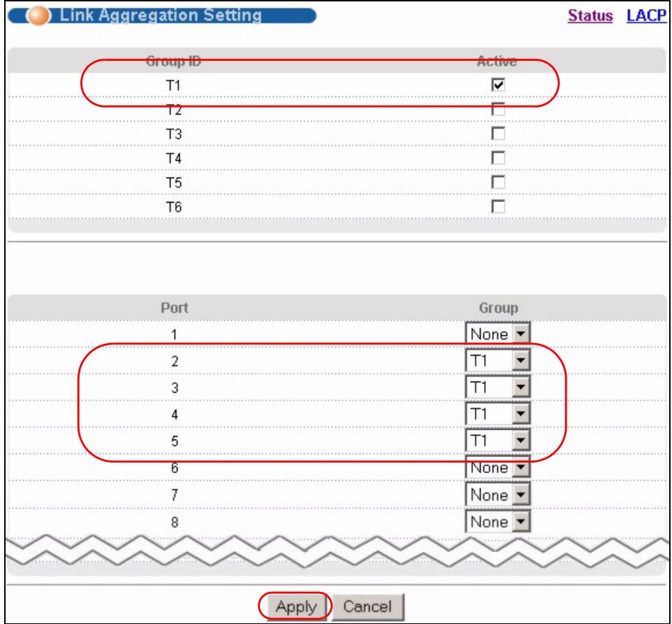Screen dimensions: 672x624
Task: Select the T6 group ID label
Action: pos(173,208)
